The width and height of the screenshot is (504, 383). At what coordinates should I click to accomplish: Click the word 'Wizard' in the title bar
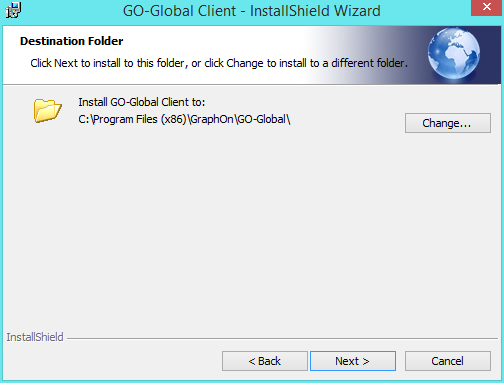(357, 11)
